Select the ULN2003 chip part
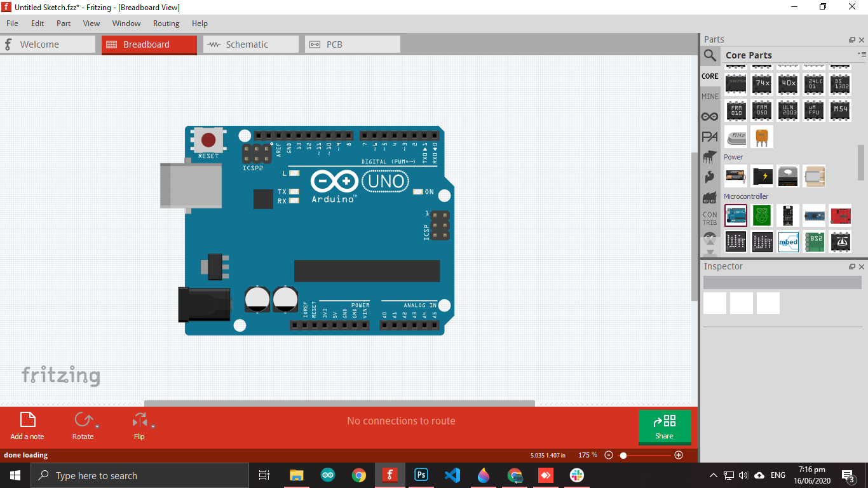This screenshot has width=868, height=488. coord(788,110)
